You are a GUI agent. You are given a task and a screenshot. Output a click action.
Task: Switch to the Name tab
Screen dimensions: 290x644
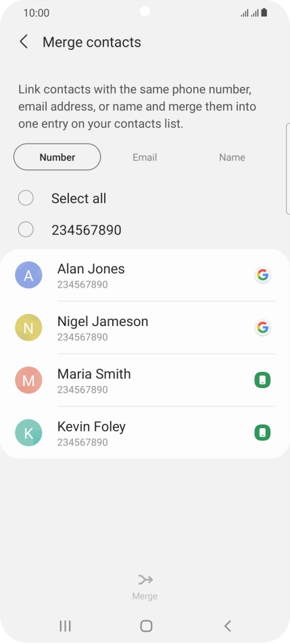(x=232, y=157)
